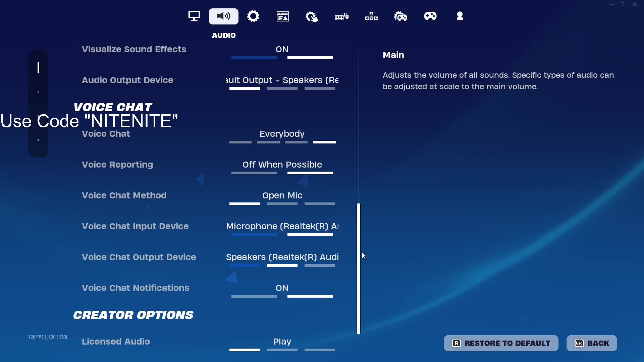Click Restore to Default button
The image size is (644, 362).
[501, 343]
